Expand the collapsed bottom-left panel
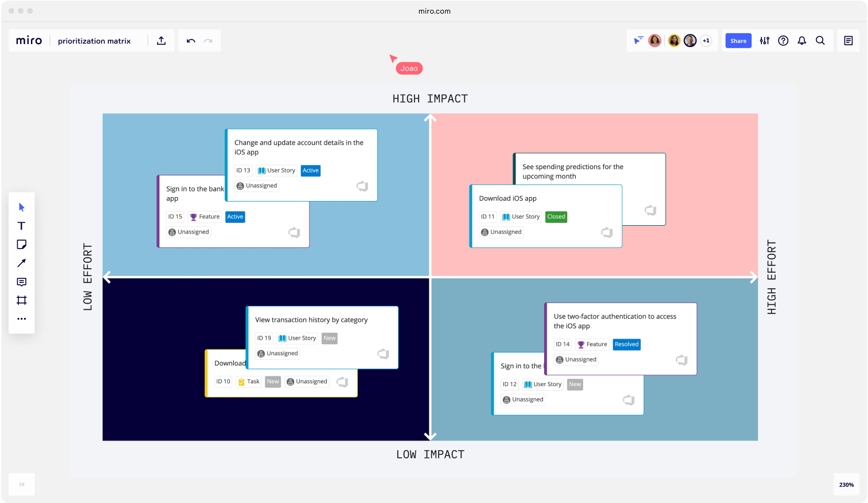 [21, 484]
